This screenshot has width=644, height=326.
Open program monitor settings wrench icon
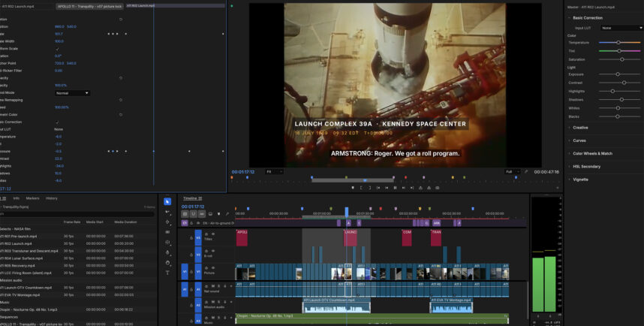pyautogui.click(x=526, y=172)
